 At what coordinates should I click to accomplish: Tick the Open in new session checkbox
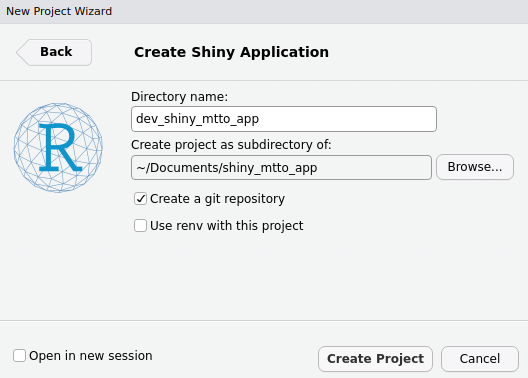click(19, 355)
